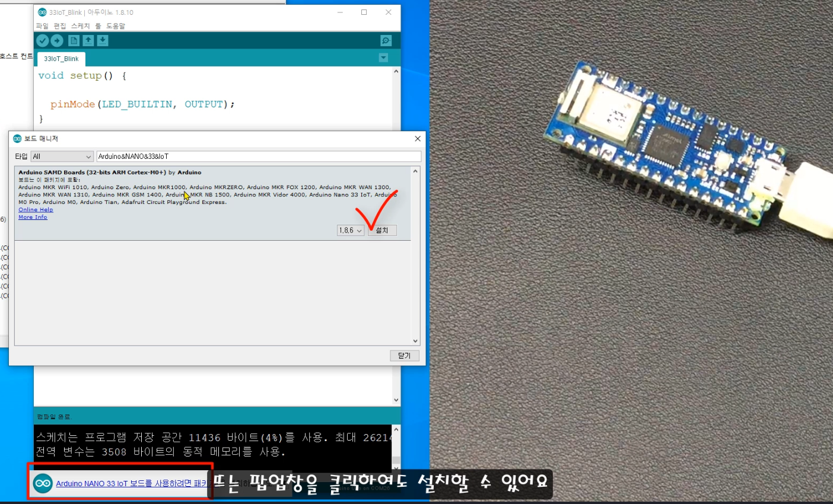Click the console scrollbar up arrow

396,429
